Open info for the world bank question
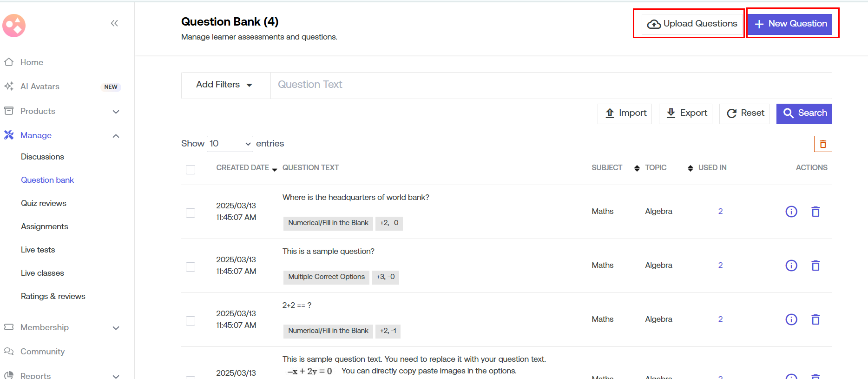 [x=791, y=212]
